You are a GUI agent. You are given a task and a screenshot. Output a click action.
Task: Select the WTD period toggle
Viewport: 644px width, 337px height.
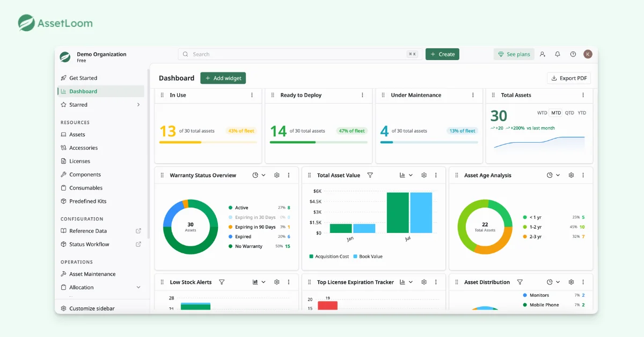click(x=542, y=113)
